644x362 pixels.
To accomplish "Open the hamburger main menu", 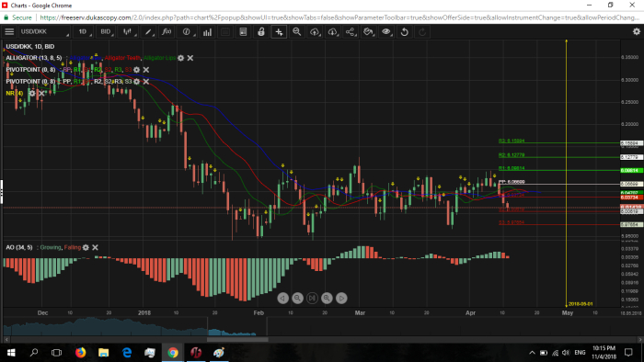I will 9,31.
